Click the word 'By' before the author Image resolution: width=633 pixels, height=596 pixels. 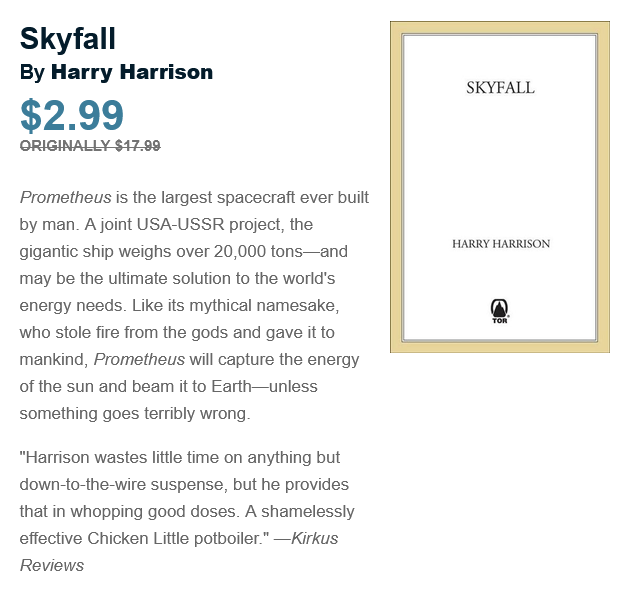(32, 73)
